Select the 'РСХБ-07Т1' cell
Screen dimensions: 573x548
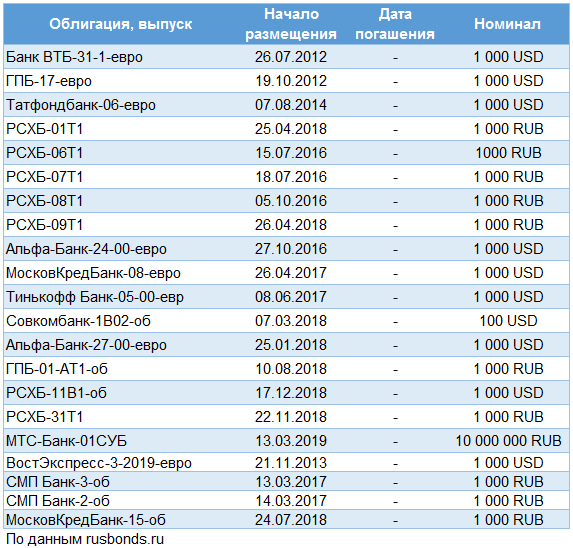(45, 177)
